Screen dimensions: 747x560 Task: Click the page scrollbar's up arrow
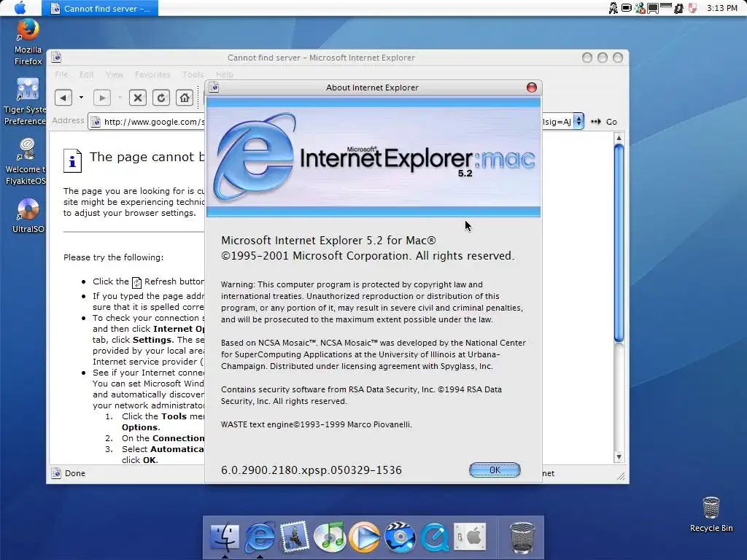point(619,138)
